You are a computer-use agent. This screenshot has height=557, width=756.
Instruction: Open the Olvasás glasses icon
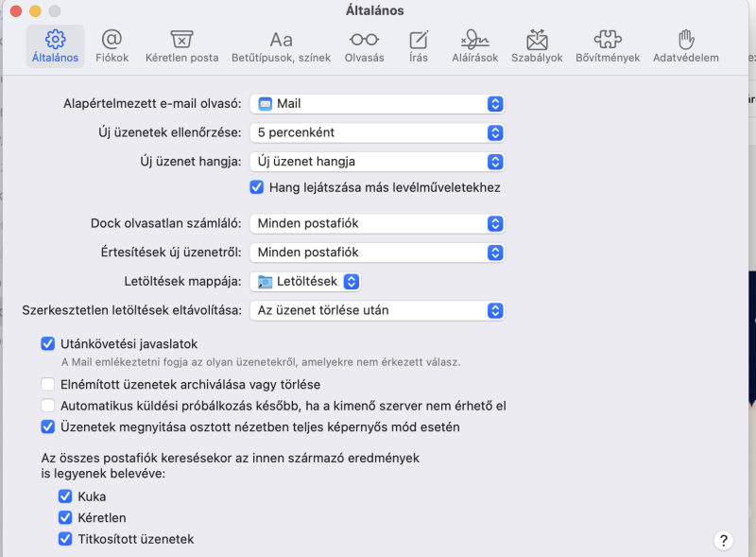coord(365,45)
